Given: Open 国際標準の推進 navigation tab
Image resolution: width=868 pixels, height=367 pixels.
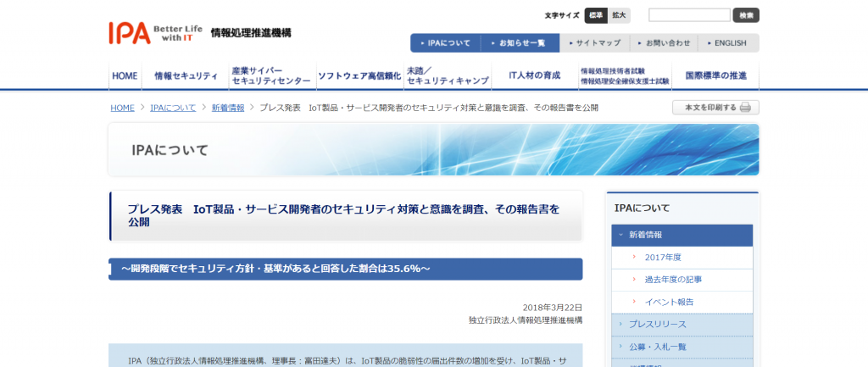Looking at the screenshot, I should click(x=715, y=75).
